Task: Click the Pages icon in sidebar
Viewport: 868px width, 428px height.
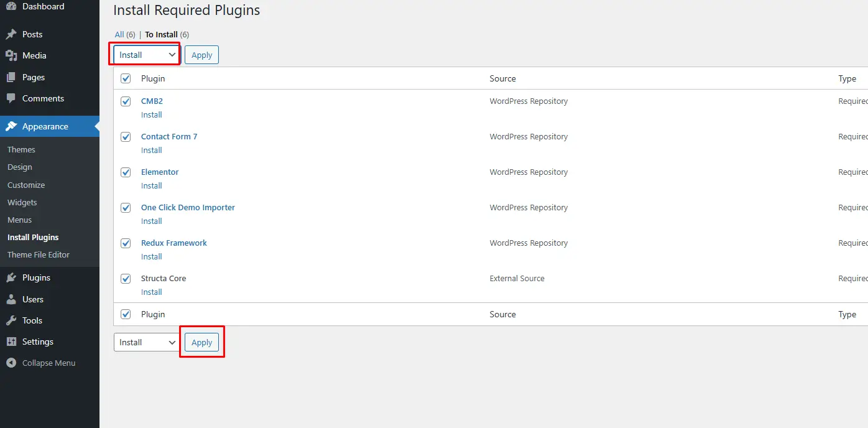Action: point(11,77)
